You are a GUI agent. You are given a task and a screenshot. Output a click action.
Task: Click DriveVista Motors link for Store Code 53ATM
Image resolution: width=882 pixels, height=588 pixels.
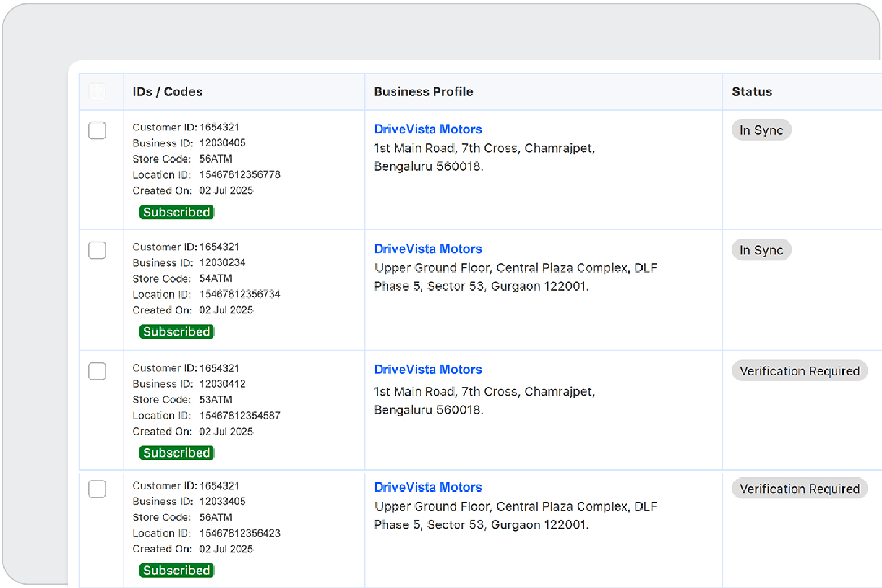(427, 370)
